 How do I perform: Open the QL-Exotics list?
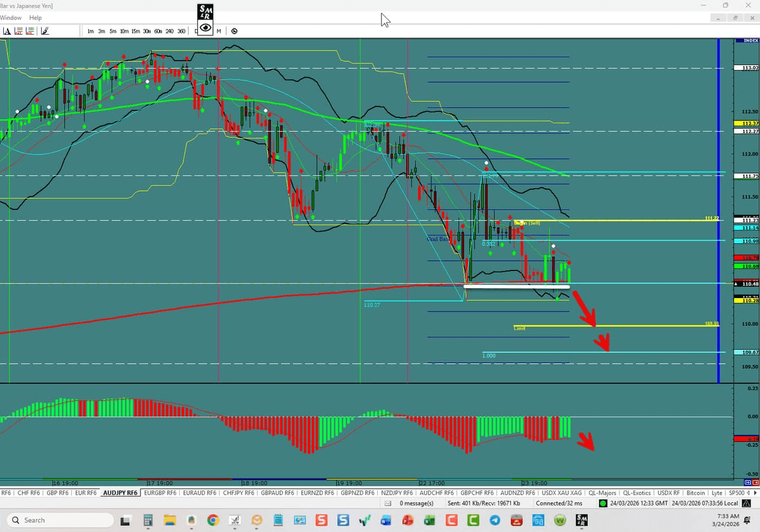tap(638, 492)
